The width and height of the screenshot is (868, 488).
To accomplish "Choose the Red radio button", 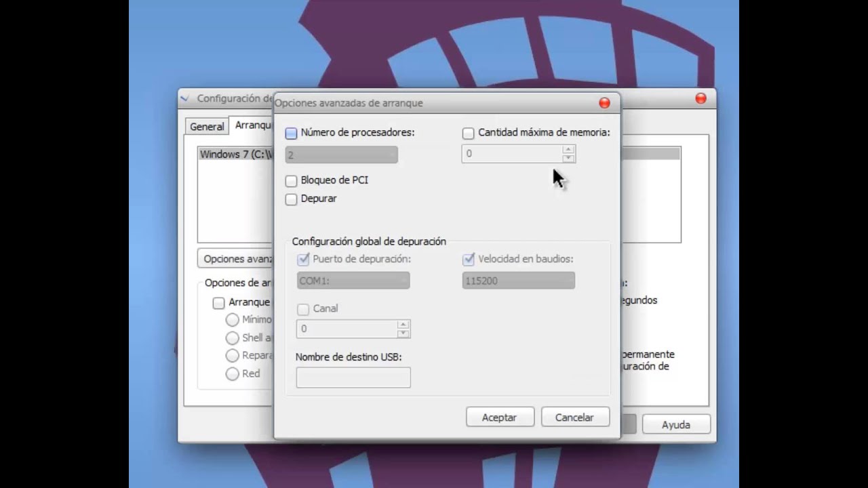I will tap(233, 373).
